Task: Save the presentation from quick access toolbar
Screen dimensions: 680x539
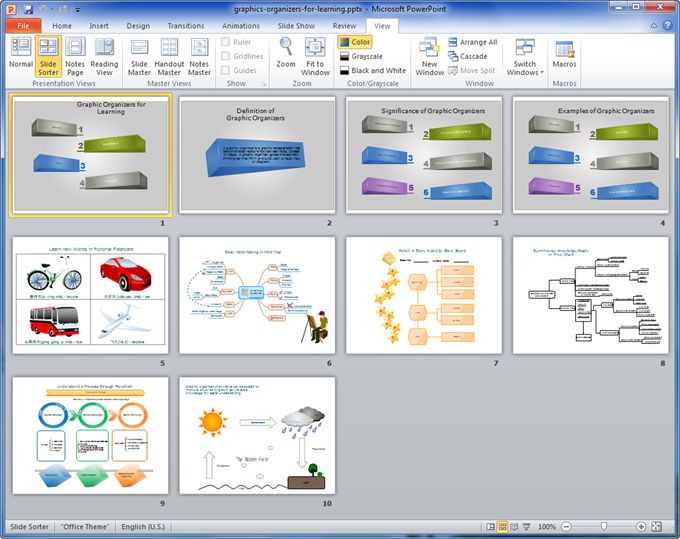Action: point(28,9)
